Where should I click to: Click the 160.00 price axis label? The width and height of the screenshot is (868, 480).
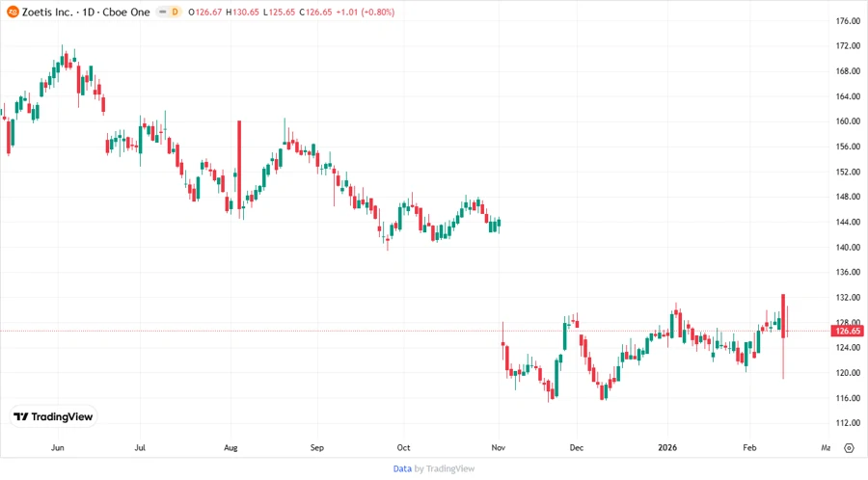(x=848, y=121)
